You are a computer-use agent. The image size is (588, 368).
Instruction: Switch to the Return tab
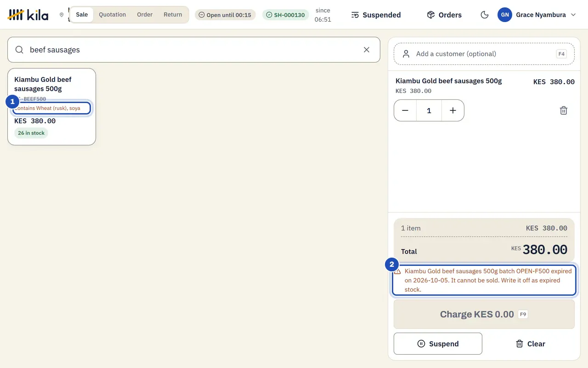(173, 15)
